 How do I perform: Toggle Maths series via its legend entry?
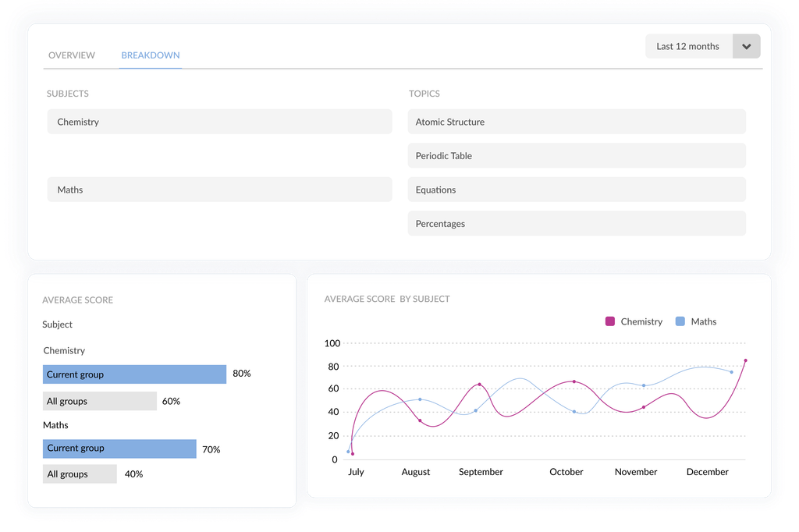tap(703, 321)
